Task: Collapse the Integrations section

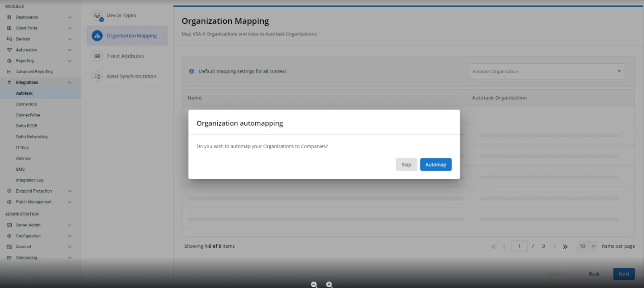Action: (x=70, y=83)
